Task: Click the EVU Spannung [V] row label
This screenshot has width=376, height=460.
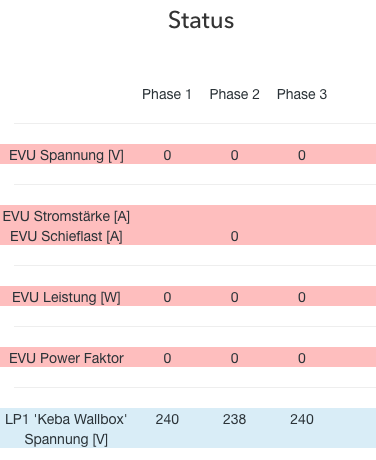Action: [66, 155]
